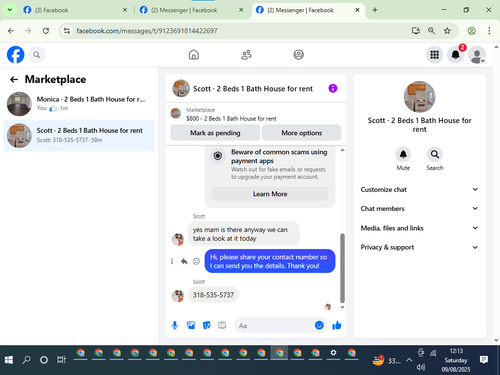Image resolution: width=500 pixels, height=375 pixels.
Task: Open taskbar volume control
Action: 421,367
